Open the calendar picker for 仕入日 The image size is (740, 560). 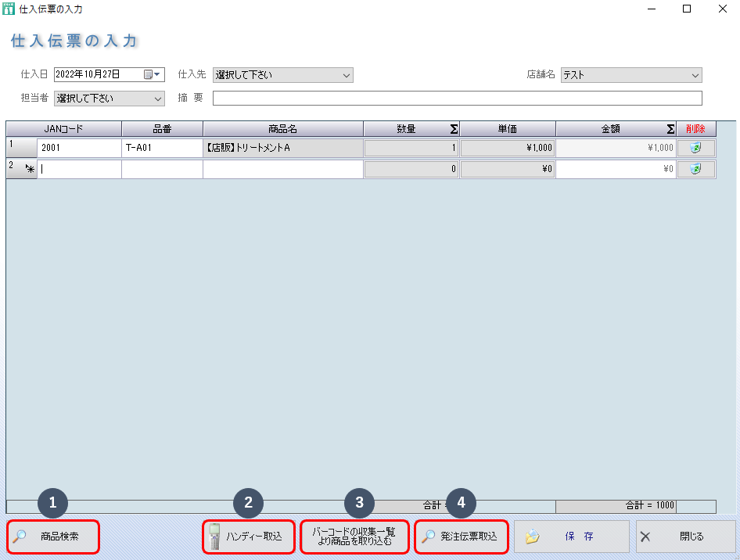click(x=152, y=75)
